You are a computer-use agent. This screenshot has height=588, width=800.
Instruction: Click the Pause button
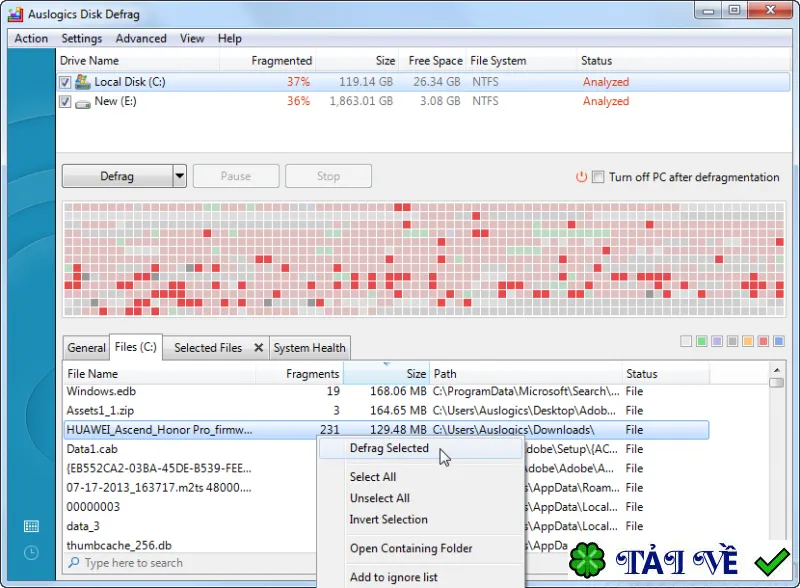(236, 176)
